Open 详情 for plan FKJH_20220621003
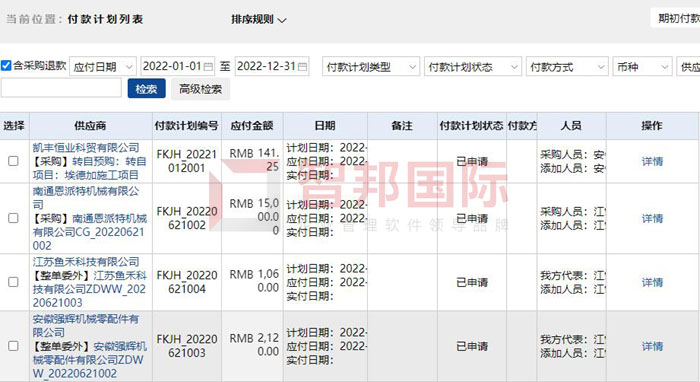 [652, 346]
